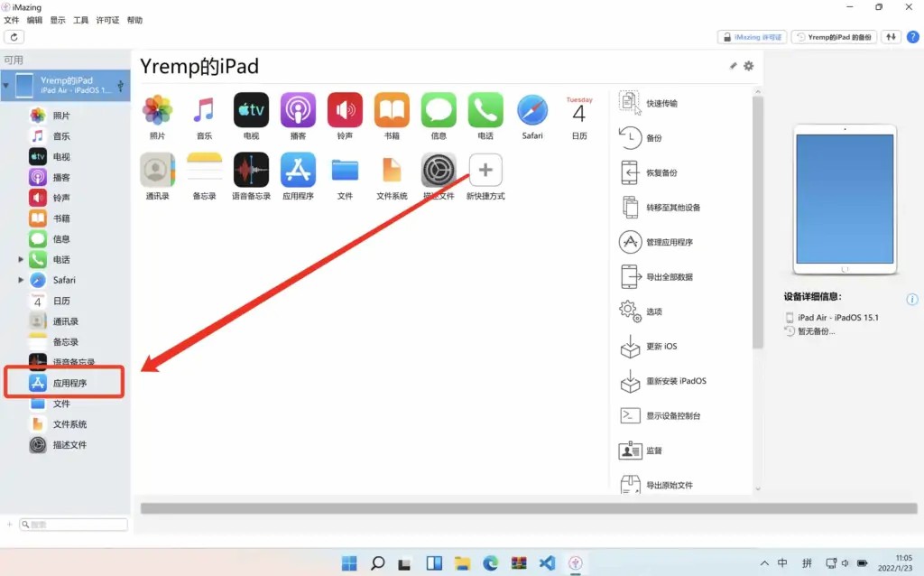The height and width of the screenshot is (576, 924).
Task: Select 备忘录 in the sidebar
Action: click(65, 342)
